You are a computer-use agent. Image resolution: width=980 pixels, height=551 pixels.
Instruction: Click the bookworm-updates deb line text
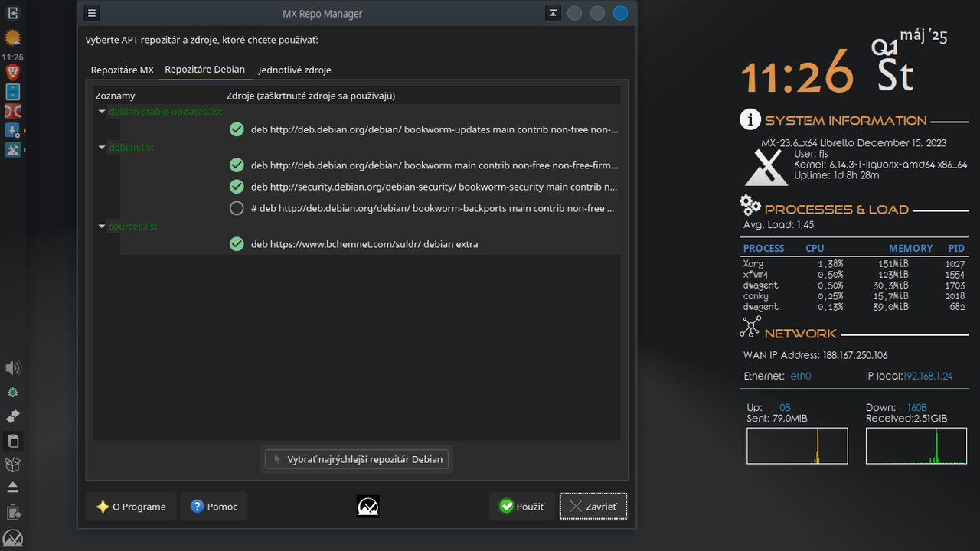(434, 129)
